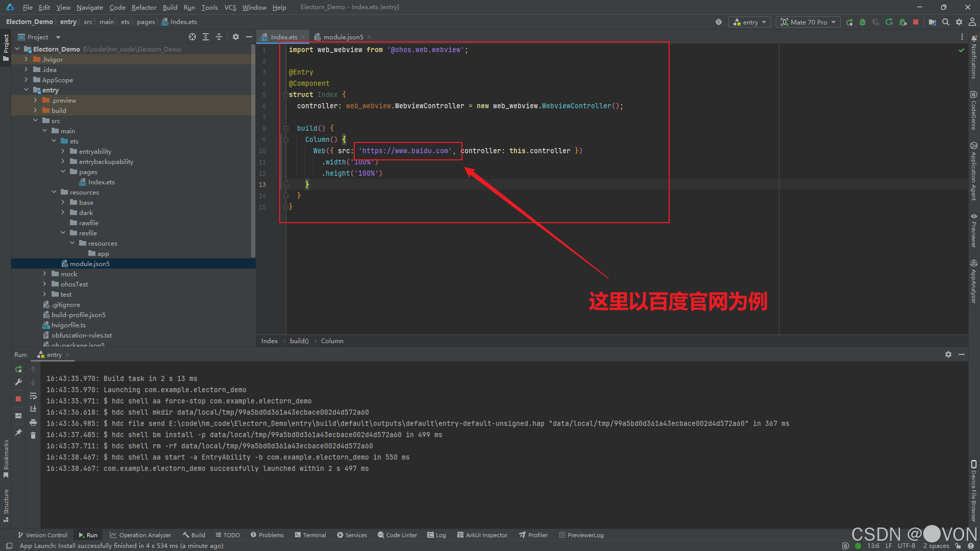
Task: Toggle soft-wrap in Run console
Action: [x=33, y=396]
